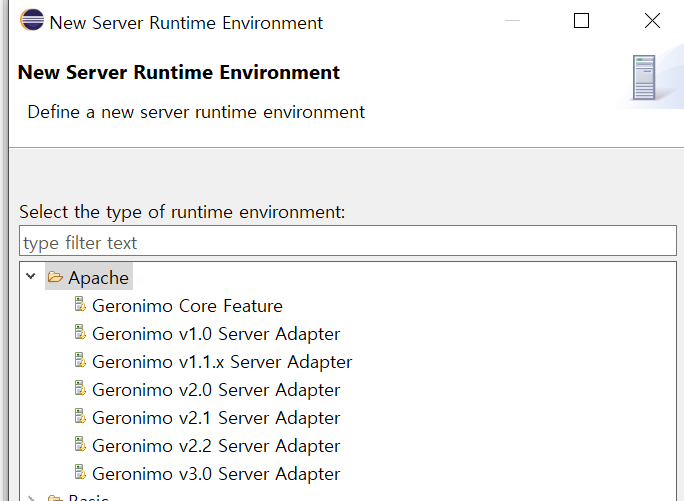Select the Apache folder icon
684x501 pixels.
[x=55, y=277]
